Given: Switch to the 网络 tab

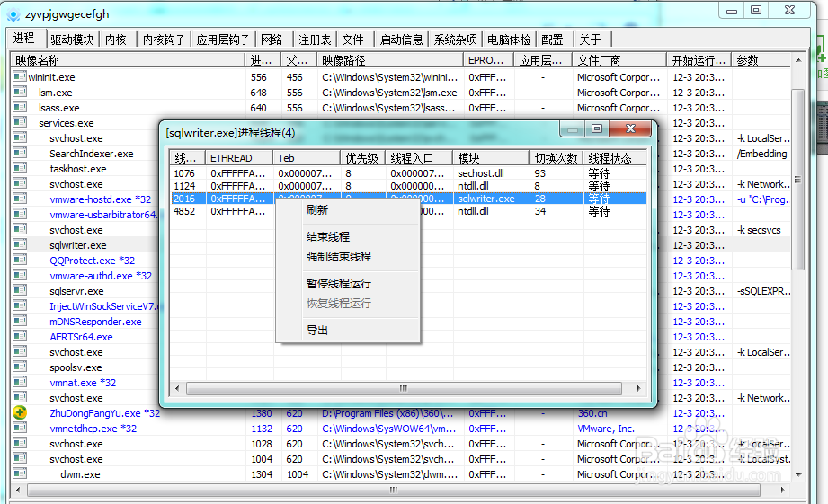Looking at the screenshot, I should (x=272, y=40).
